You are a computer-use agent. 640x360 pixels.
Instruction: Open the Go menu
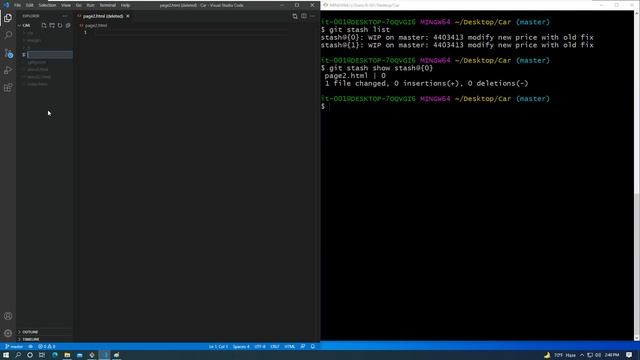78,5
